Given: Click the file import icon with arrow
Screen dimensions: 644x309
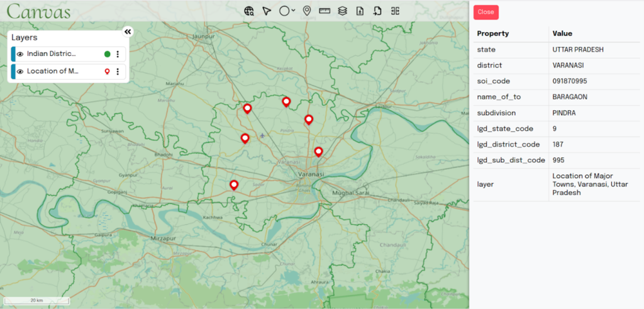Looking at the screenshot, I should (x=377, y=11).
